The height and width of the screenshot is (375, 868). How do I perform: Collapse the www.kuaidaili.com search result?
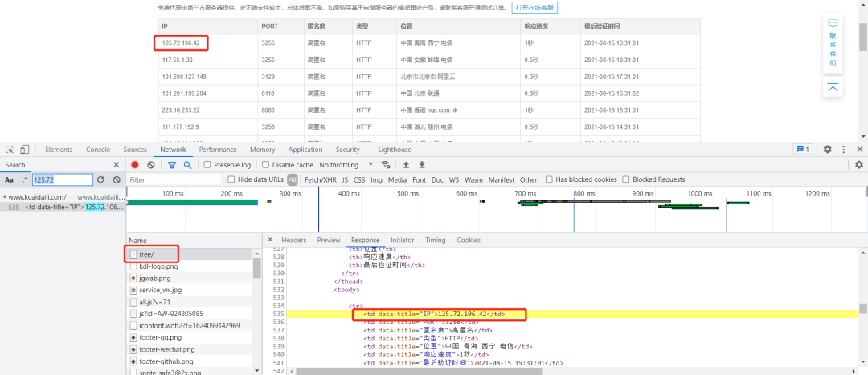(5, 197)
